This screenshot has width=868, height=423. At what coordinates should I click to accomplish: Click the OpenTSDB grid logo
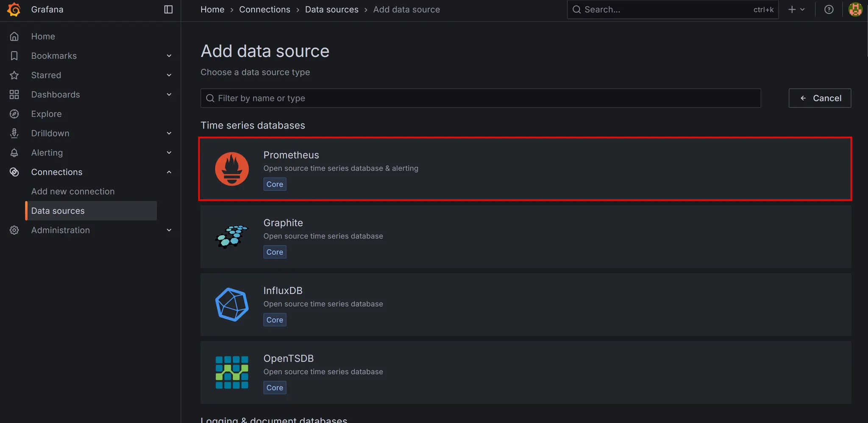(x=232, y=373)
